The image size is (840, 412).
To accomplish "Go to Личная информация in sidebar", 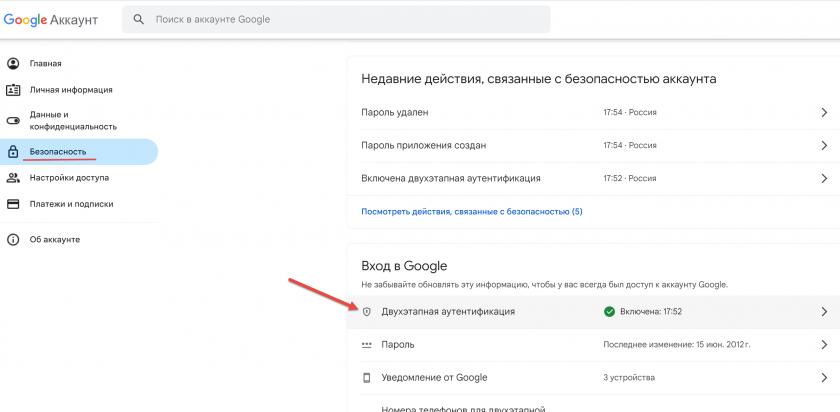I will (70, 90).
